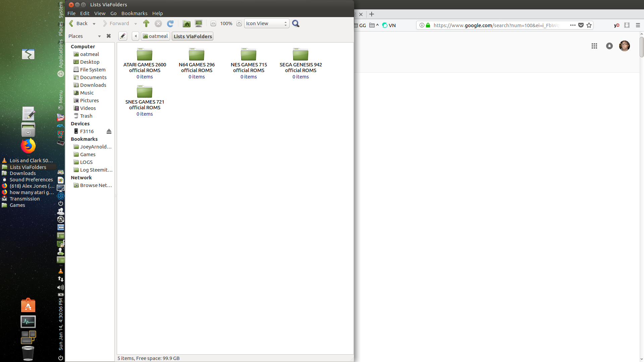Open the File menu
Image resolution: width=644 pixels, height=362 pixels.
[71, 13]
